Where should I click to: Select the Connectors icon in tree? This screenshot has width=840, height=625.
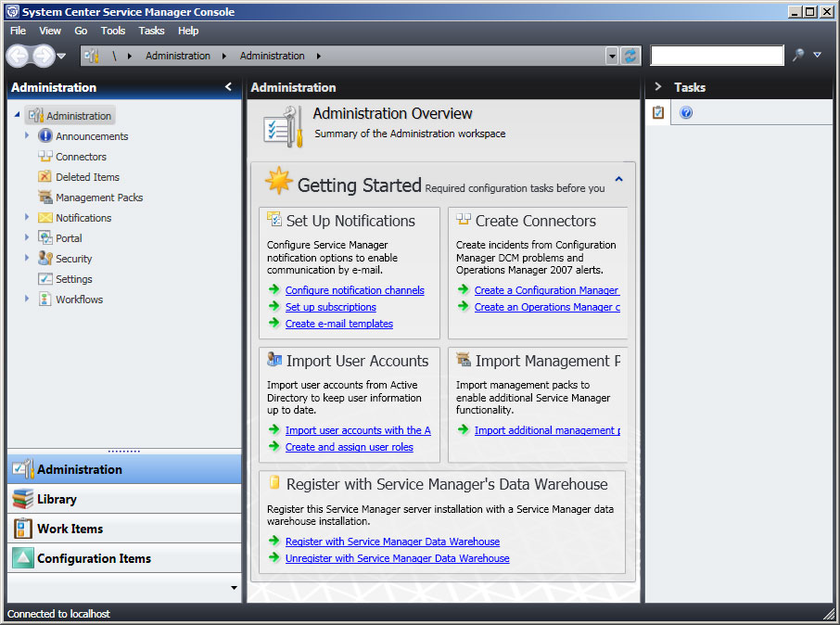(x=45, y=156)
